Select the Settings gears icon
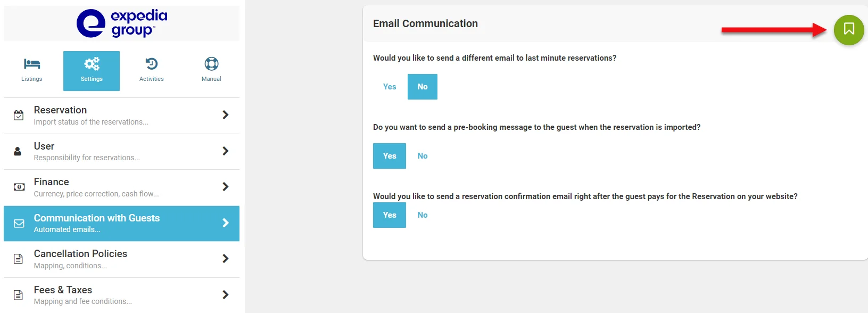Screen dimensions: 868x313 (92, 64)
